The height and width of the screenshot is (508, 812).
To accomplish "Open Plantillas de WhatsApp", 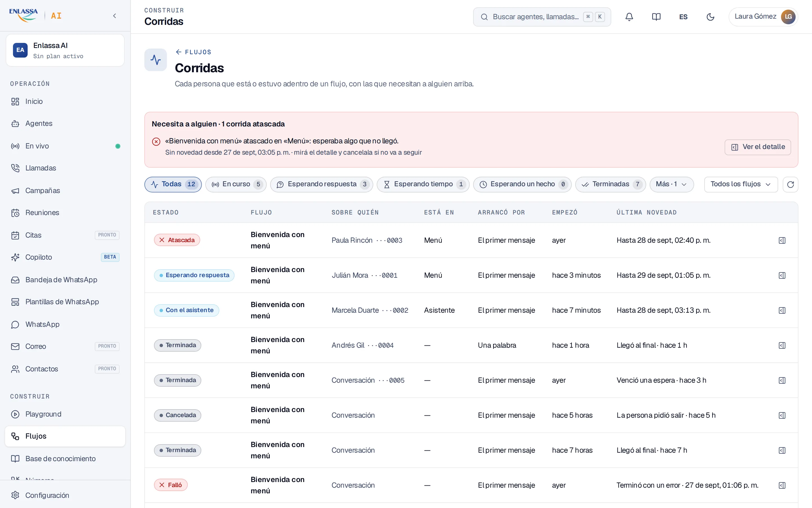I will point(65,302).
